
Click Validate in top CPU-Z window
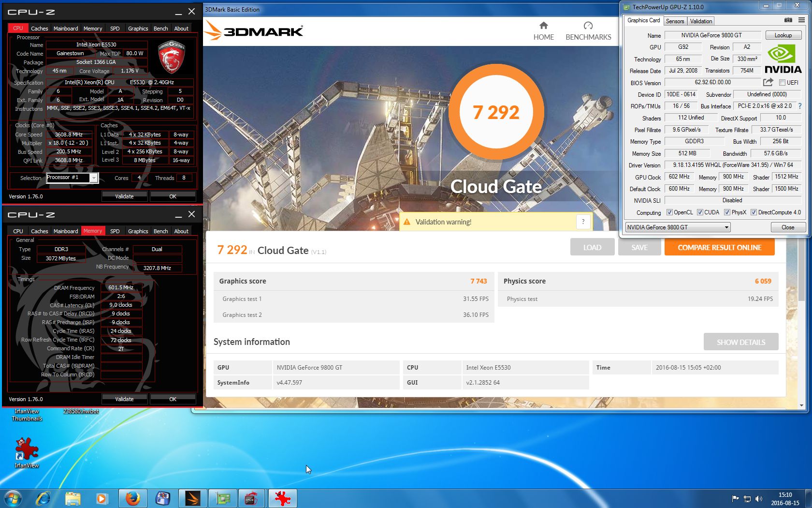pos(124,196)
